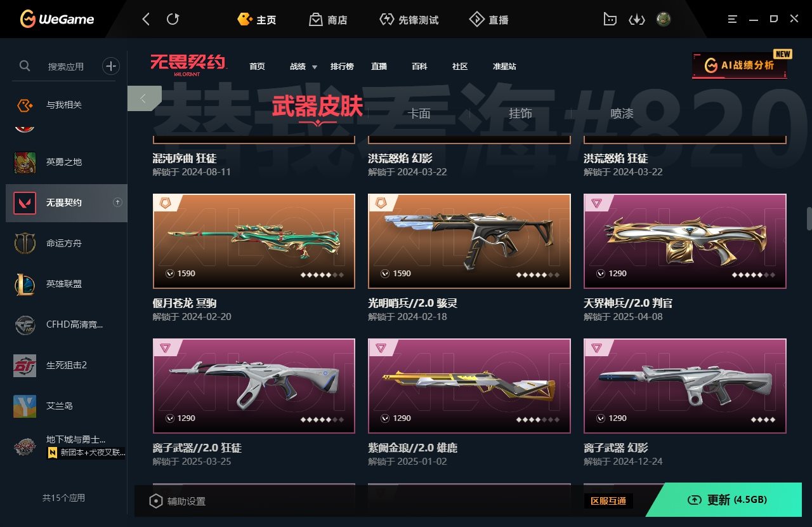
Task: Select 英雄联盟 game icon in sidebar
Action: point(25,284)
